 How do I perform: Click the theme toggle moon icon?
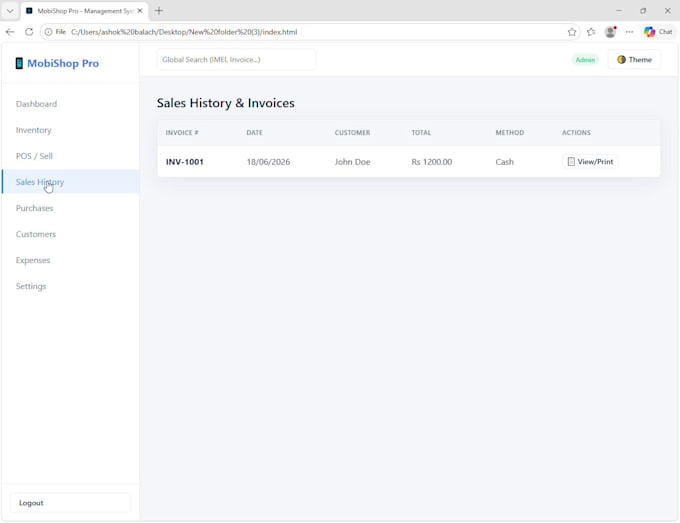621,60
